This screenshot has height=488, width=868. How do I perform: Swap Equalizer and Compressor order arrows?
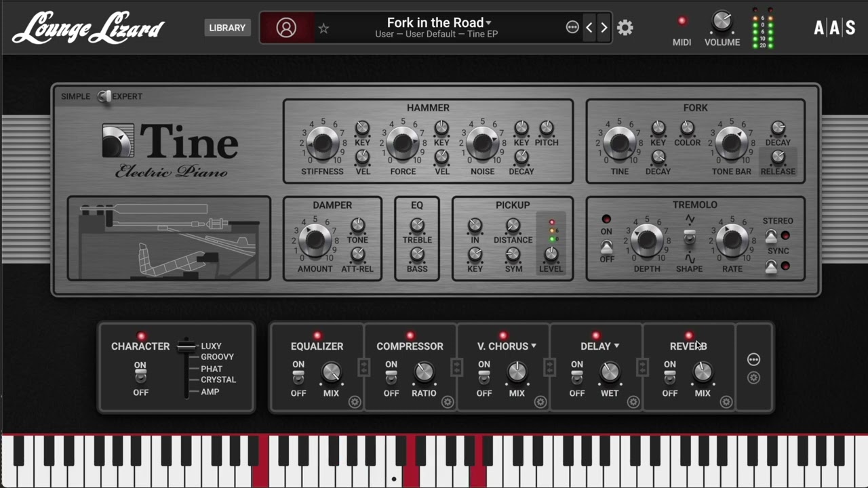coord(364,367)
